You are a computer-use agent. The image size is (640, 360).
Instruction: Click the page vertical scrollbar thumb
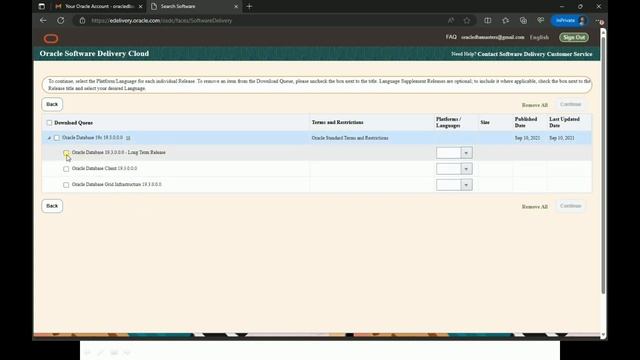point(603,165)
